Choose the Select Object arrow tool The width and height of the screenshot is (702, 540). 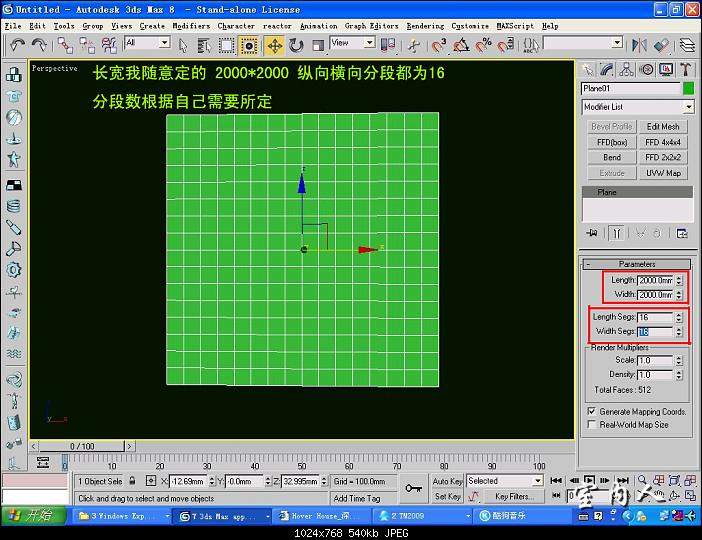(x=183, y=45)
